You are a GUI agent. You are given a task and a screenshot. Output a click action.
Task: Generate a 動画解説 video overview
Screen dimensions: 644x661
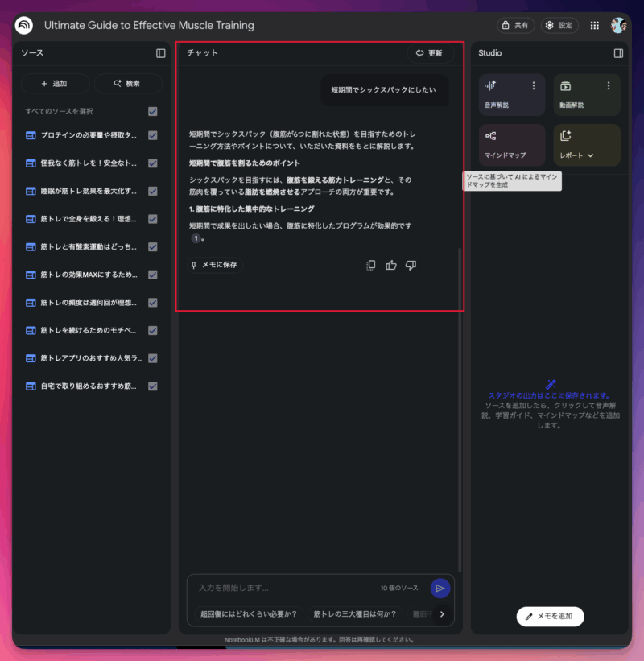(x=587, y=95)
